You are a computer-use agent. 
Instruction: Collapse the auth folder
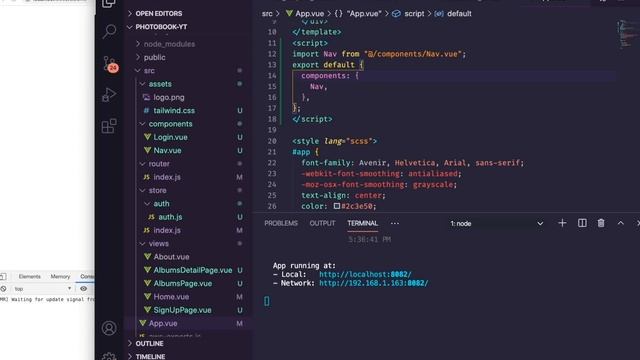(161, 204)
